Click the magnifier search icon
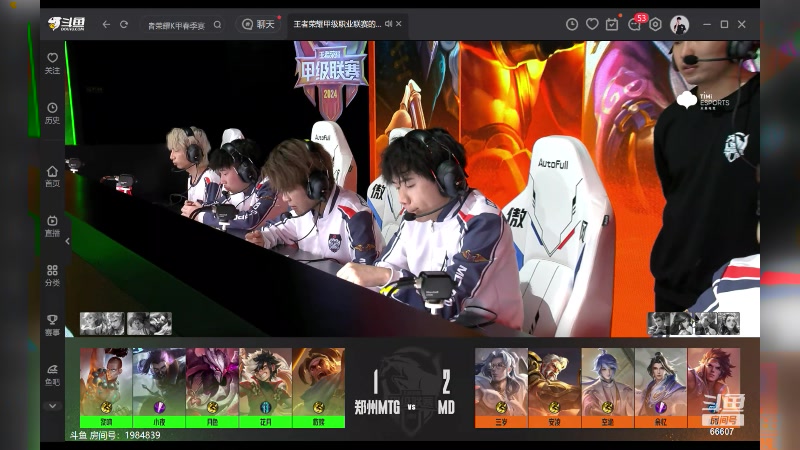 (x=217, y=24)
